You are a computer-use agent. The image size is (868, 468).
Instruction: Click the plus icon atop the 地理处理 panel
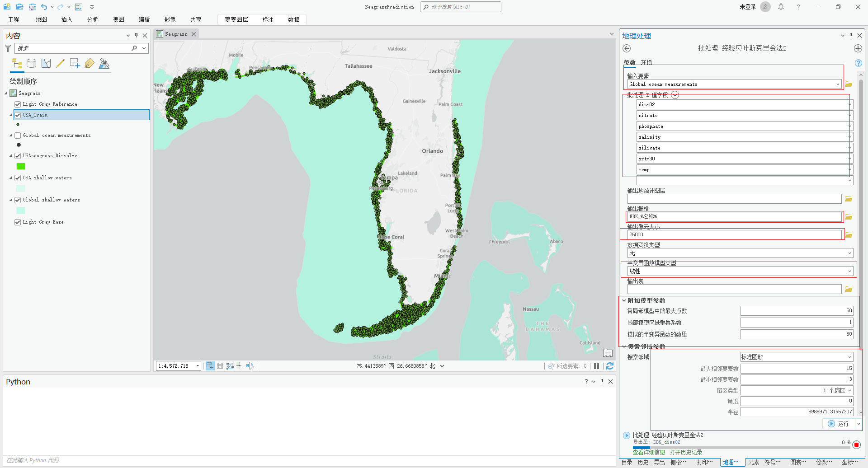pyautogui.click(x=858, y=48)
